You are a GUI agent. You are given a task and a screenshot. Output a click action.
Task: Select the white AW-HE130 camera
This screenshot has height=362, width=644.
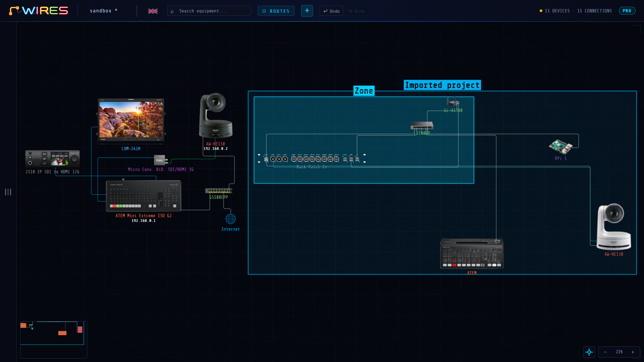tap(613, 227)
